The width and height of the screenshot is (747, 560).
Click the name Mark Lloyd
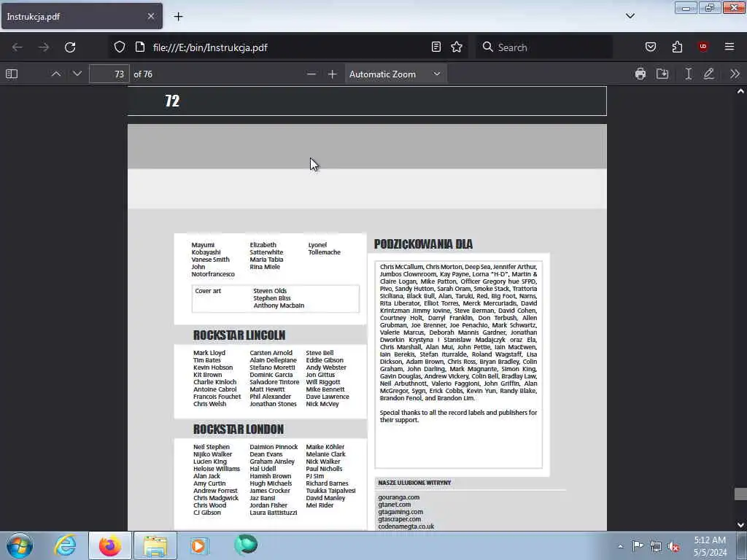[x=209, y=353]
